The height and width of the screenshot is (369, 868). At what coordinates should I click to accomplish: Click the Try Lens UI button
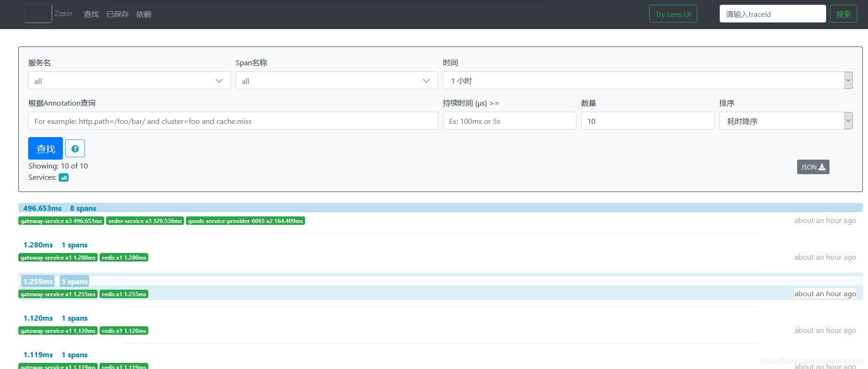[x=673, y=14]
